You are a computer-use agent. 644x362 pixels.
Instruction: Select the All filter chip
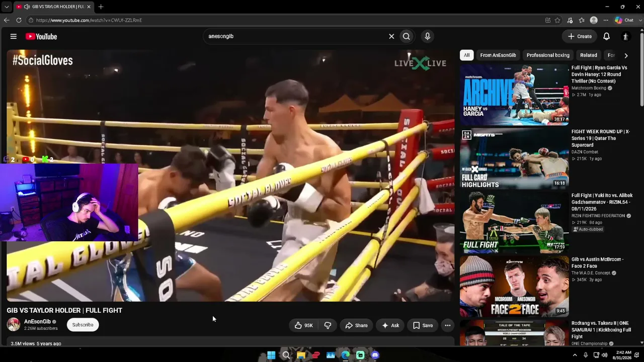pyautogui.click(x=467, y=55)
